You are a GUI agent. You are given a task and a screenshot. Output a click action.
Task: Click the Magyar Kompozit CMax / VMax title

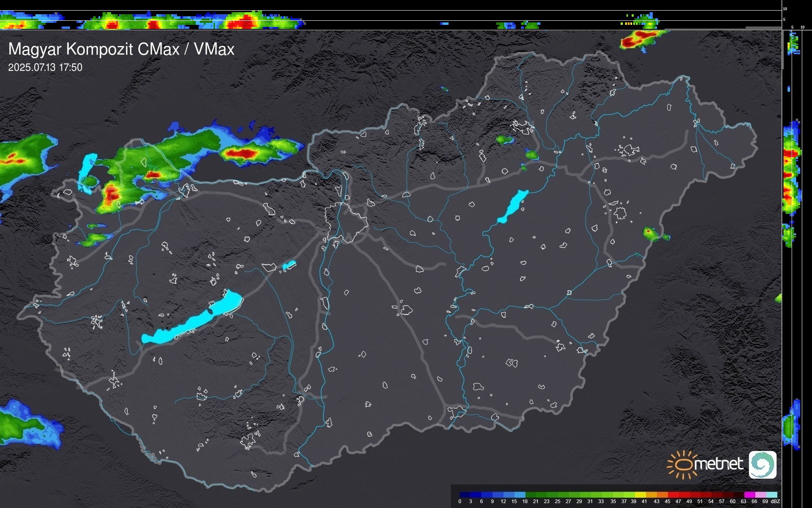click(x=121, y=49)
